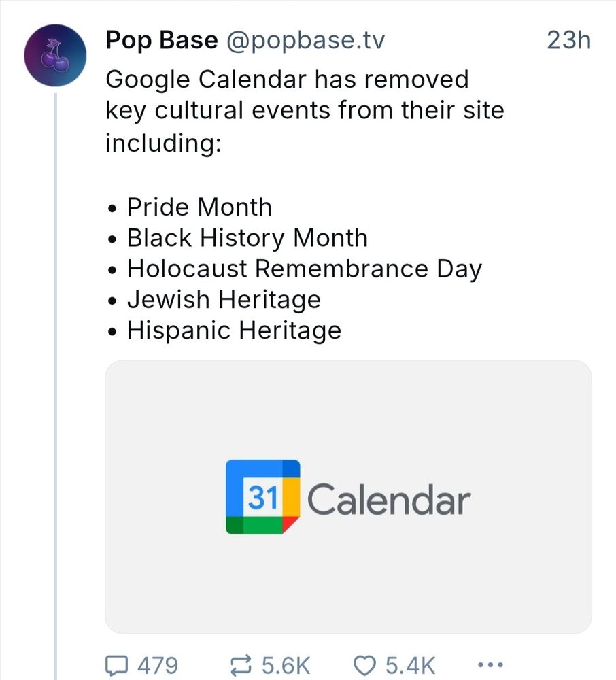
Task: Like the post with the heart icon
Action: (364, 666)
